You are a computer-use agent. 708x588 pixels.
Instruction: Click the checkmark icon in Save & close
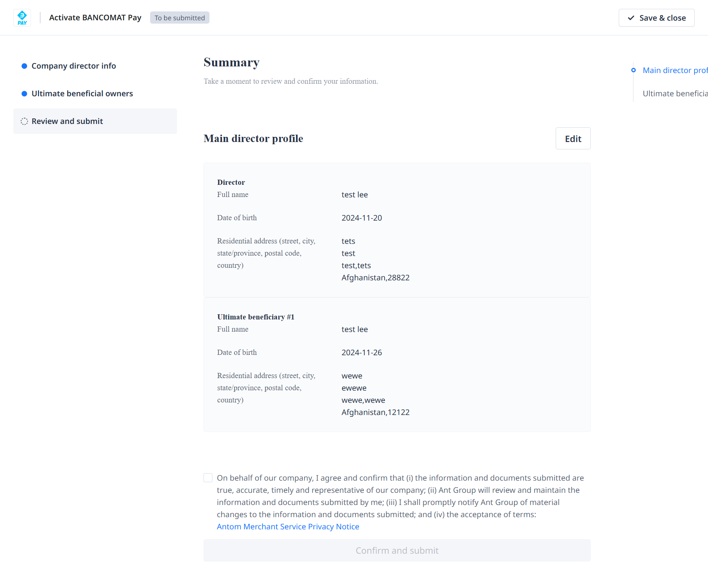click(631, 18)
